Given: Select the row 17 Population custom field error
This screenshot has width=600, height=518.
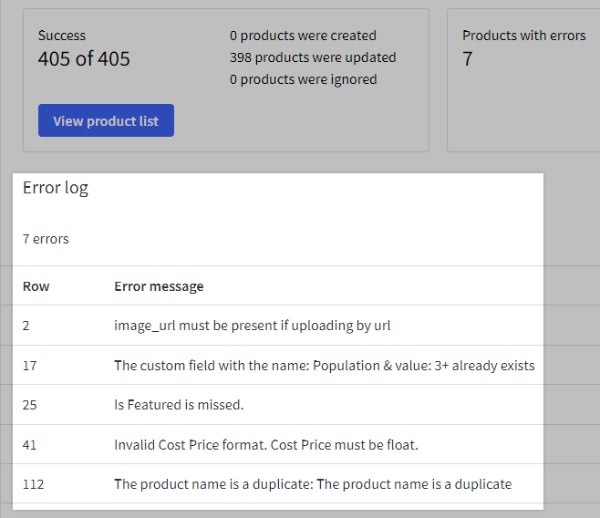Looking at the screenshot, I should 278,365.
